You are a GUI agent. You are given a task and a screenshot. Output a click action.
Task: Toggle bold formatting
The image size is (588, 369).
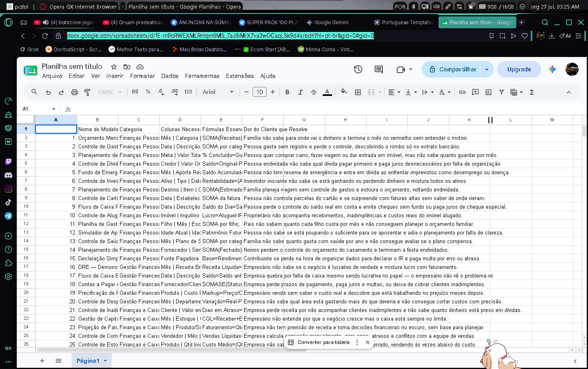287,92
